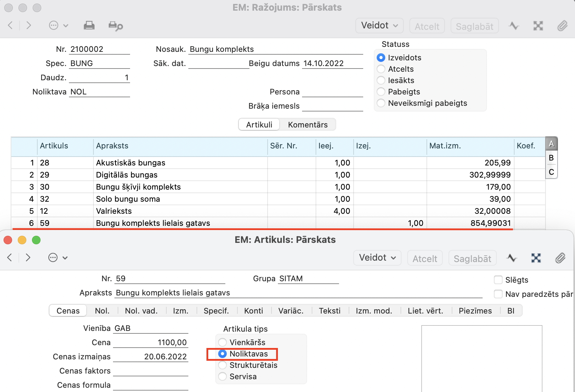
Task: Go to next record in Artikuls window
Action: [28, 257]
